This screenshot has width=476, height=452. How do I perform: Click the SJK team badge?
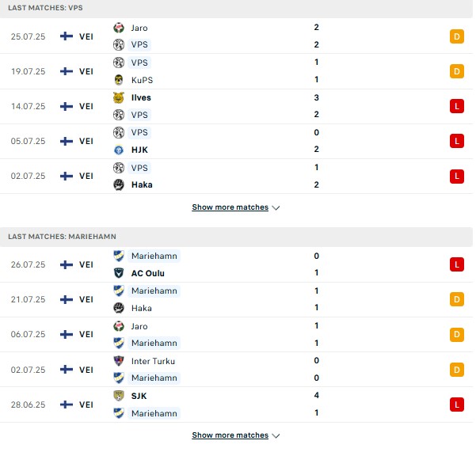(x=119, y=396)
